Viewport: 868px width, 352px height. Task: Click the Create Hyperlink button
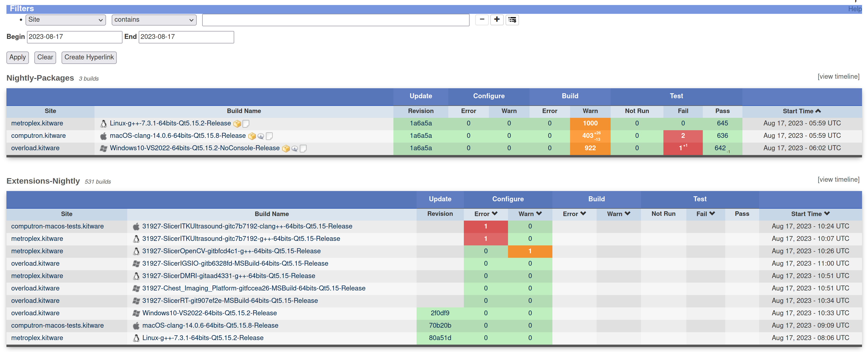tap(89, 57)
